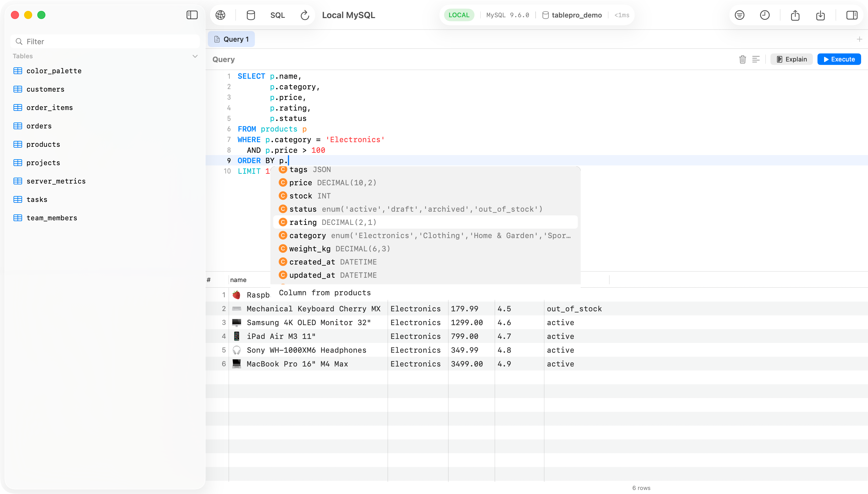Toggle the filter icon near query history
The width and height of the screenshot is (868, 494).
click(x=739, y=15)
